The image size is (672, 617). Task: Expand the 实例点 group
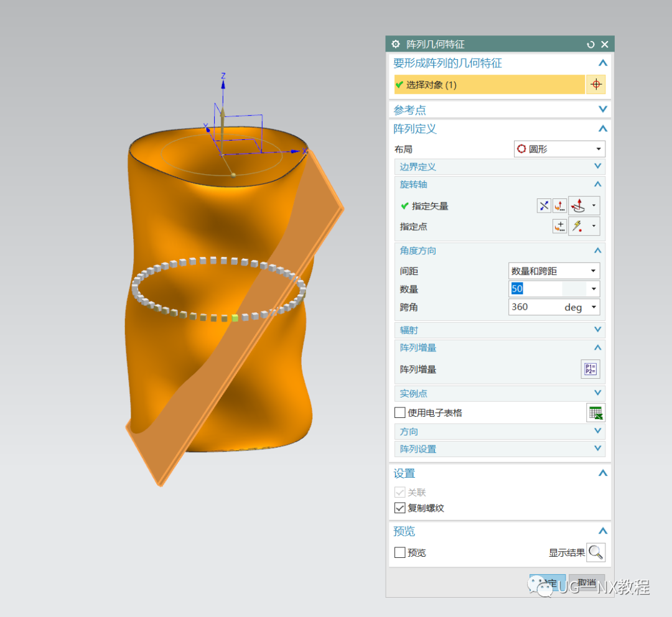tap(598, 393)
